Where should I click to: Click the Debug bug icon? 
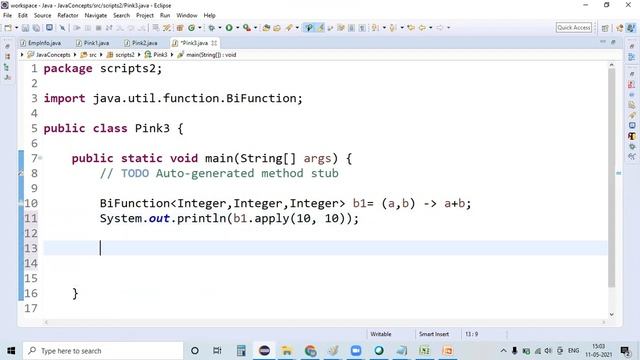click(x=211, y=28)
